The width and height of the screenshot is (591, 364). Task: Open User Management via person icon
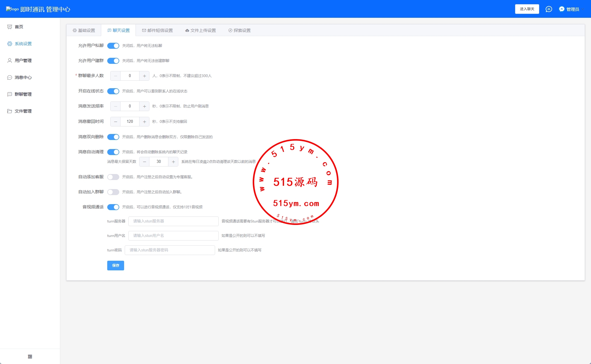(10, 61)
